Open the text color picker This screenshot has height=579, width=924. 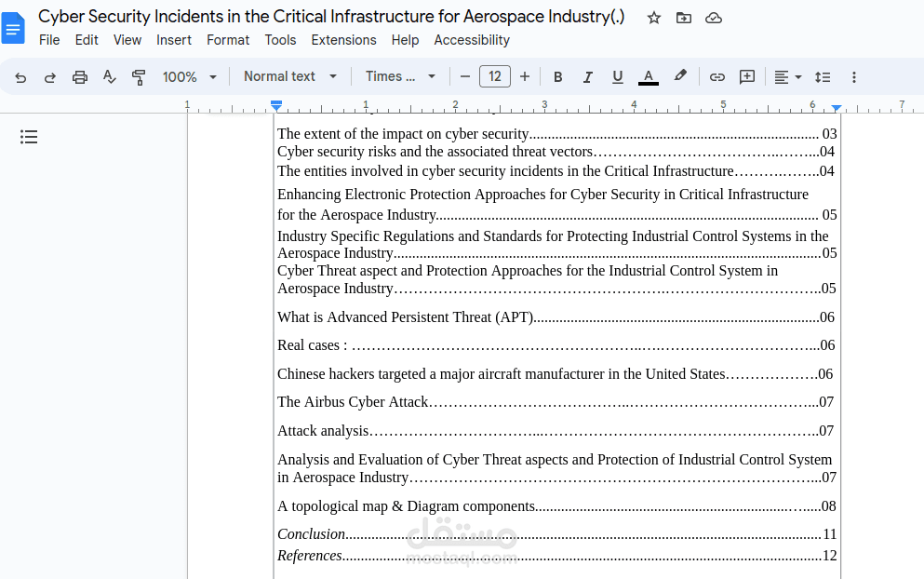point(649,77)
